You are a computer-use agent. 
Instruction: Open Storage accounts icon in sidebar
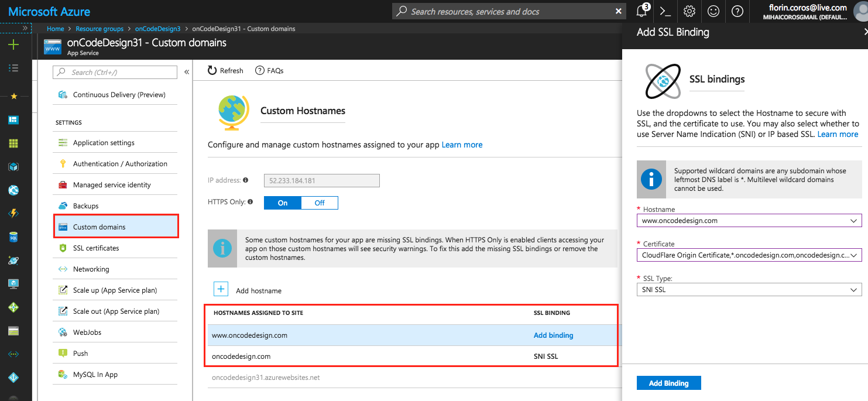13,331
